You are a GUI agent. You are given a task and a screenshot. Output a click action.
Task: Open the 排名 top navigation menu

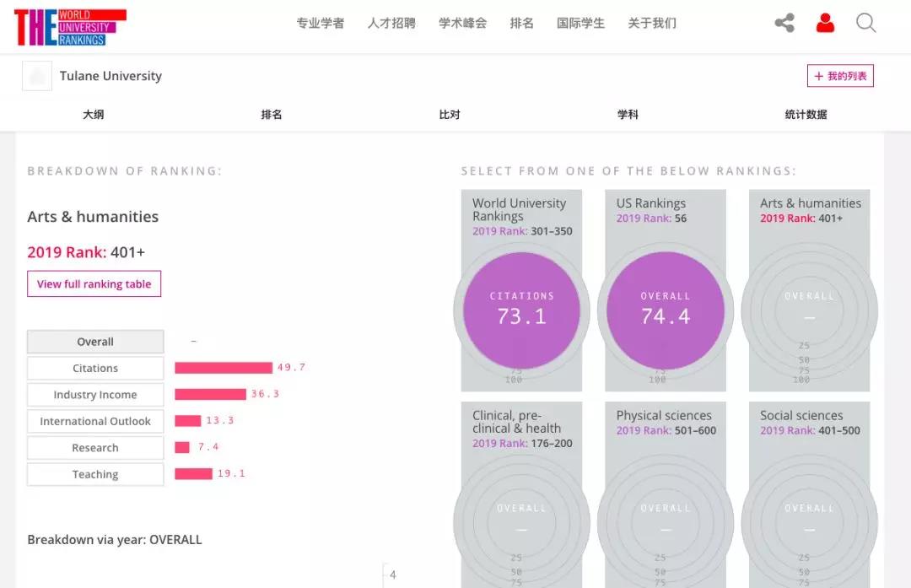point(521,24)
